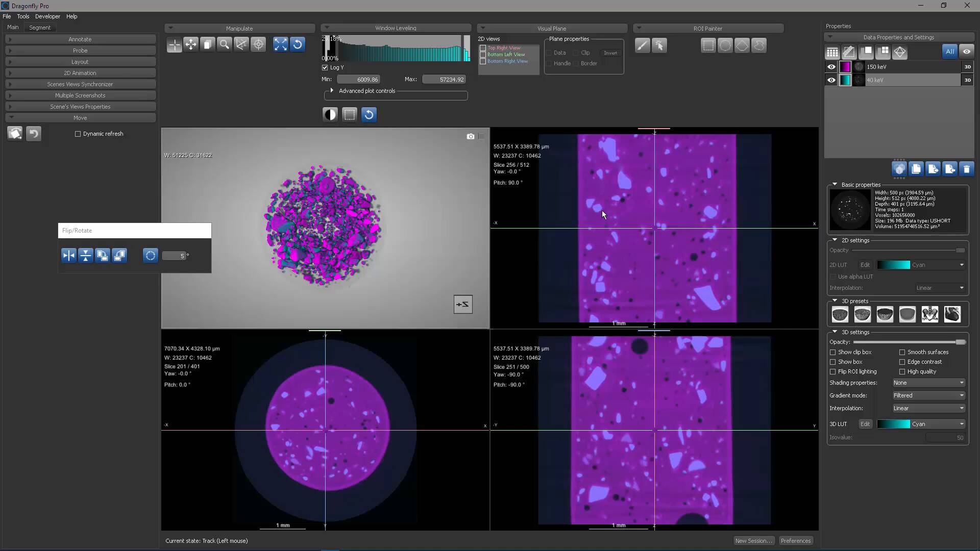This screenshot has width=980, height=551.
Task: Select the freehand shape in ROI Painter
Action: 759,46
